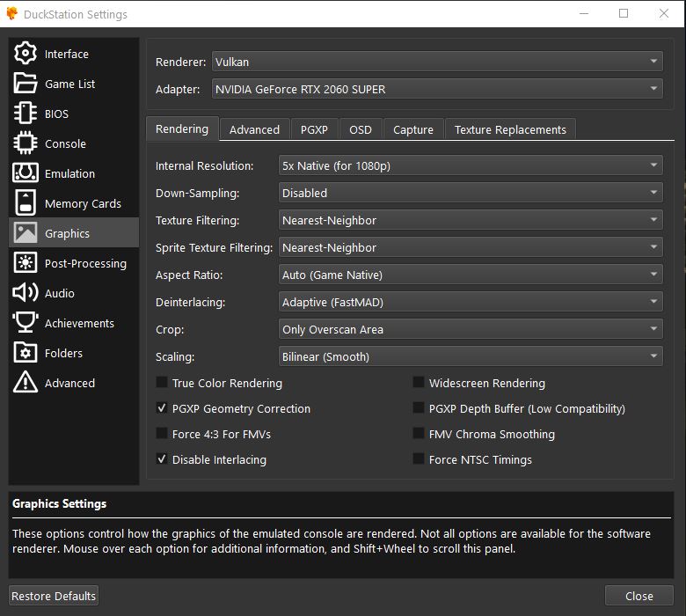Select the Achievements sidebar label
Screen dimensions: 686x616
click(x=79, y=323)
